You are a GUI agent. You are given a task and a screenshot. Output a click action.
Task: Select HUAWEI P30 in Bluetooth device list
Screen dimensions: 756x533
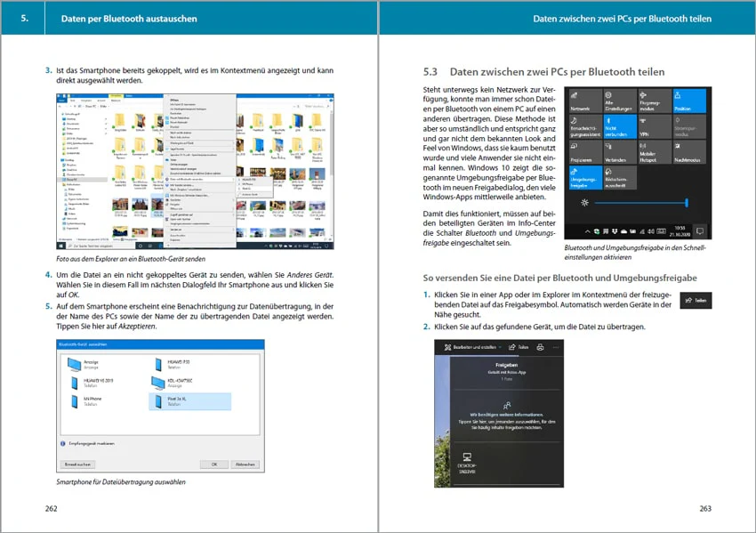[x=173, y=364]
